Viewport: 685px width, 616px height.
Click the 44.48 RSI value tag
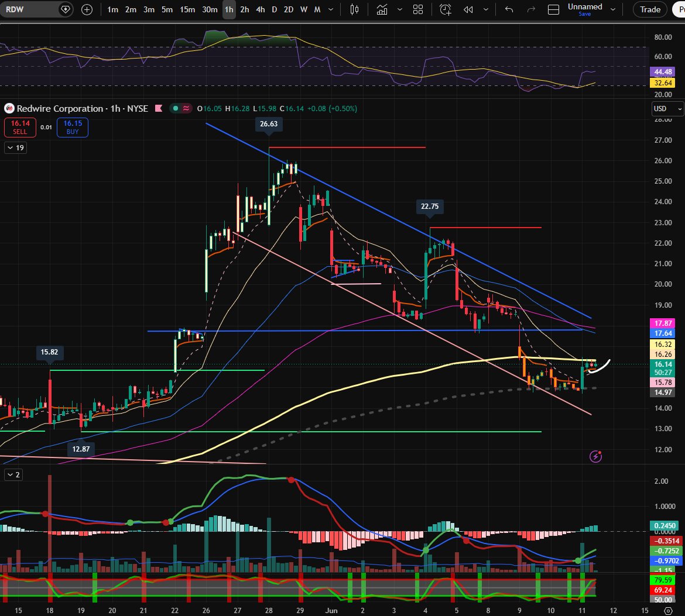(x=663, y=72)
